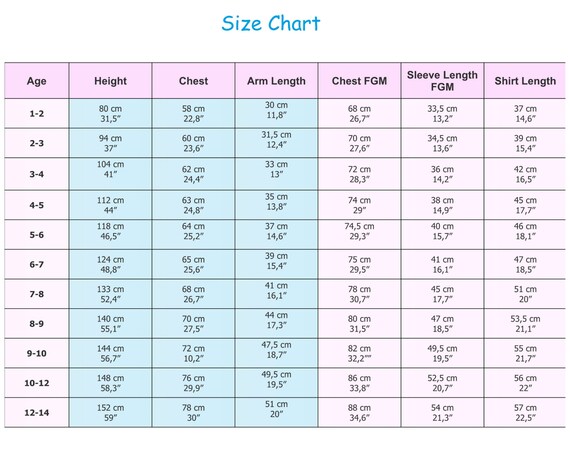The height and width of the screenshot is (456, 570).
Task: Click the Size Chart title
Action: pyautogui.click(x=271, y=23)
